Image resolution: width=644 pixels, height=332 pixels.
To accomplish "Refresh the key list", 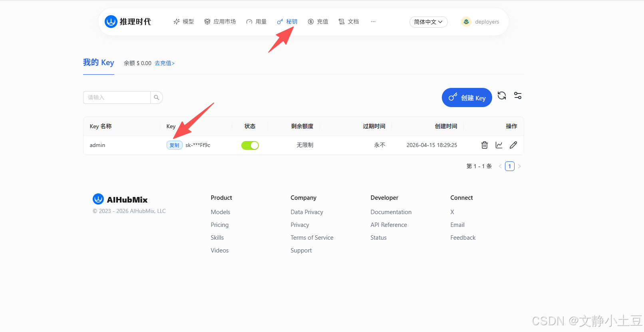I will point(502,95).
